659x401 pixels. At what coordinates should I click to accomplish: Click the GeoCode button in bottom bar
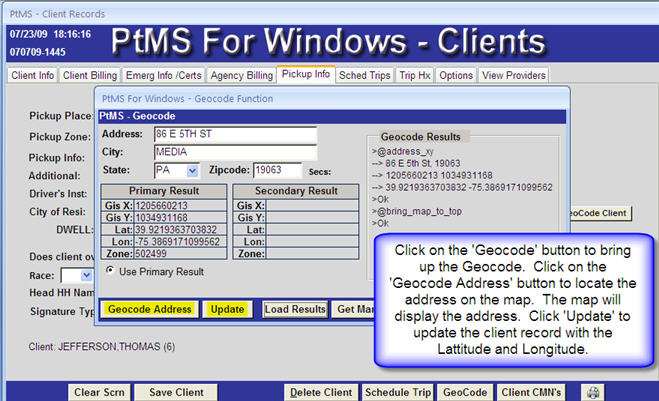click(x=465, y=392)
